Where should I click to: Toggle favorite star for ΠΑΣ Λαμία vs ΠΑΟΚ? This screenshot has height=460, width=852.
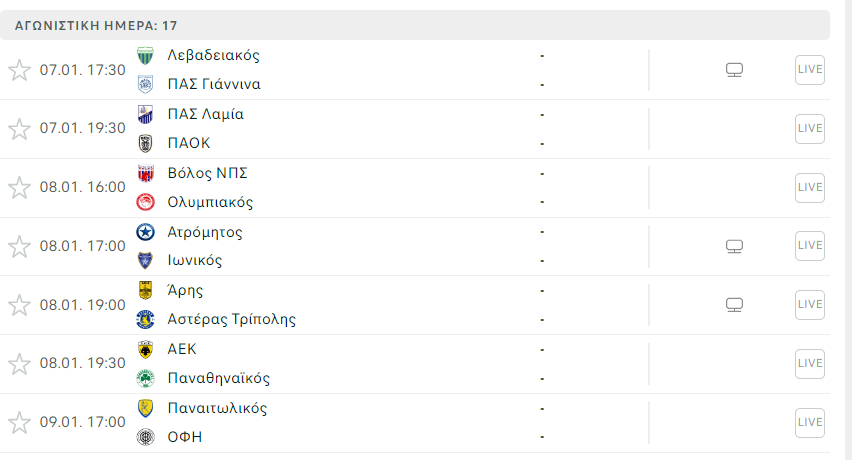19,129
